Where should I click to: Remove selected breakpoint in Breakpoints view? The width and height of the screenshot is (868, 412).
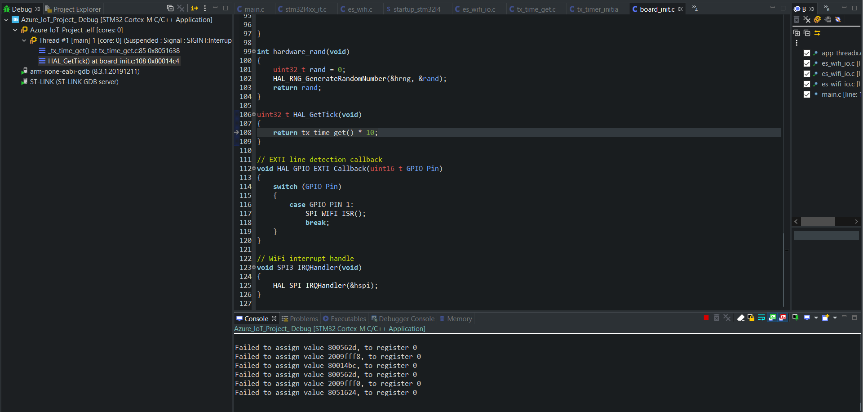797,19
